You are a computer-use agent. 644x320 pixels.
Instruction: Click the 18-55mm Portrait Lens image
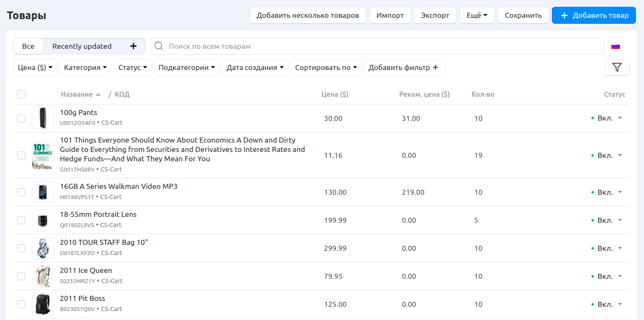[43, 220]
